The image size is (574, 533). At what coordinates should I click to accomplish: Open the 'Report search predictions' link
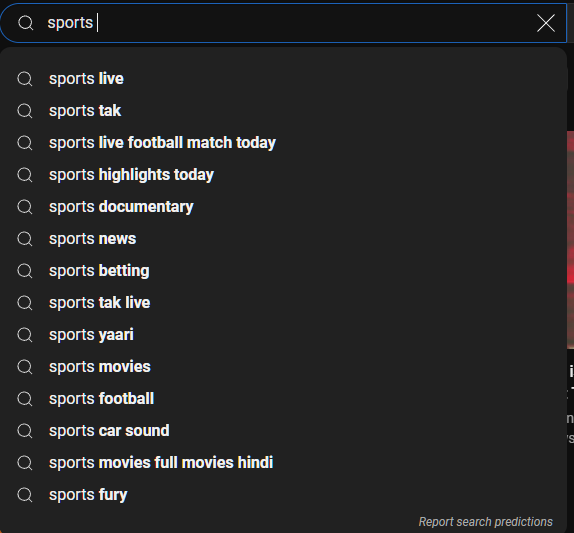(x=485, y=522)
